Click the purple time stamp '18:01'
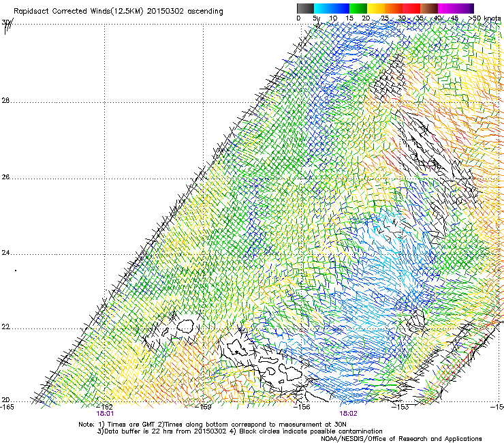 tap(105, 414)
